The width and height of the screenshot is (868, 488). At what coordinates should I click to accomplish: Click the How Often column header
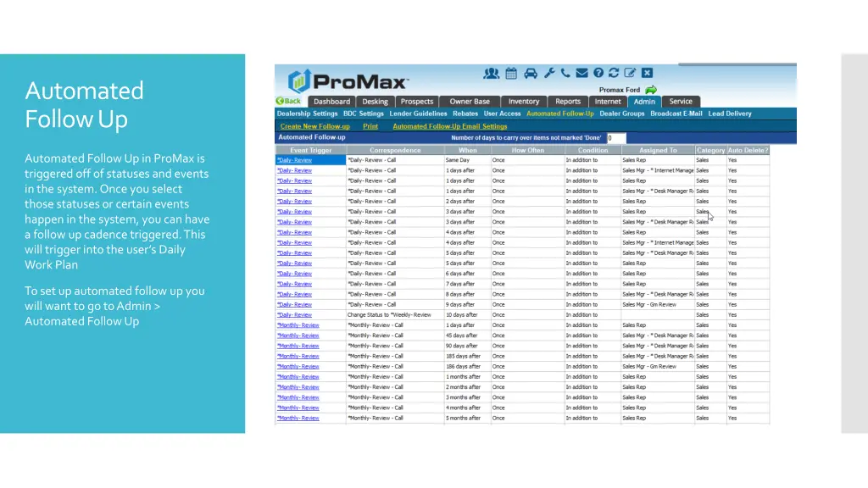(x=527, y=150)
